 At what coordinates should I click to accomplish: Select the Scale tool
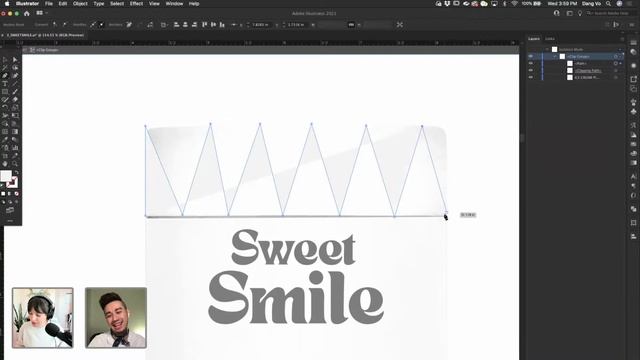[15, 108]
